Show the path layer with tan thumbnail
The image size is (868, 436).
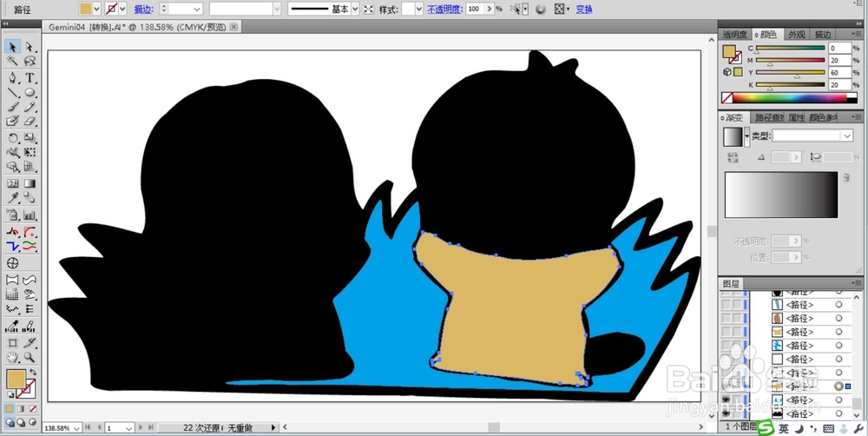coord(726,332)
